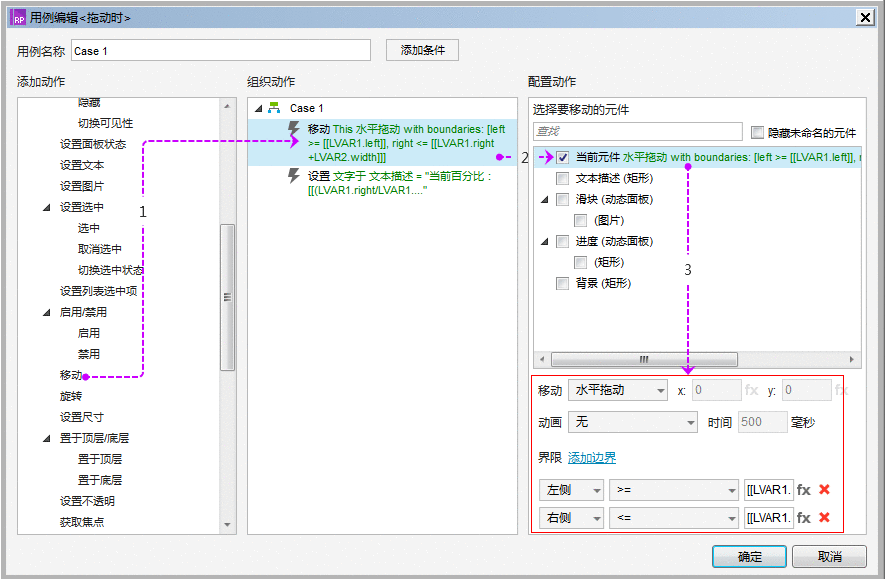Image resolution: width=885 pixels, height=579 pixels.
Task: Collapse the 启用/禁用 action group
Action: (x=47, y=312)
